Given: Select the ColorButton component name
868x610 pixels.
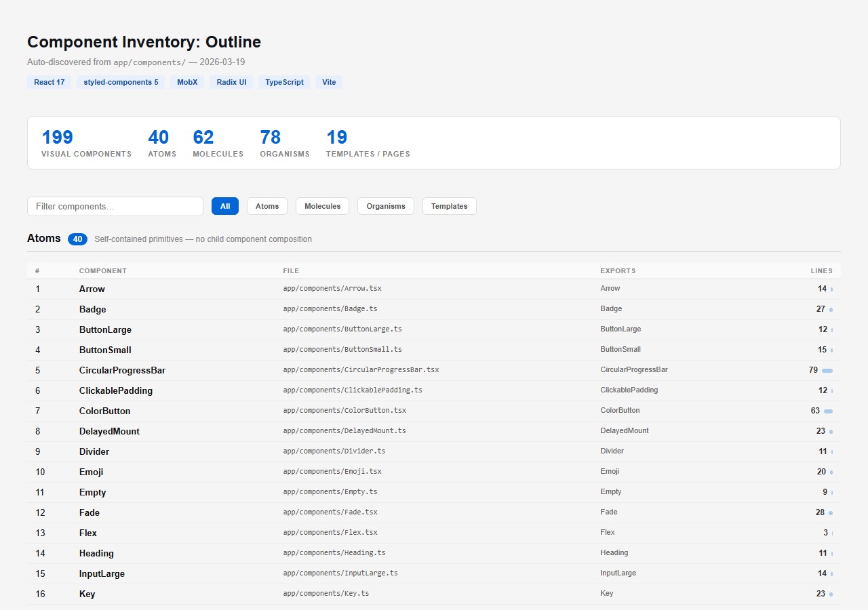Looking at the screenshot, I should point(104,411).
